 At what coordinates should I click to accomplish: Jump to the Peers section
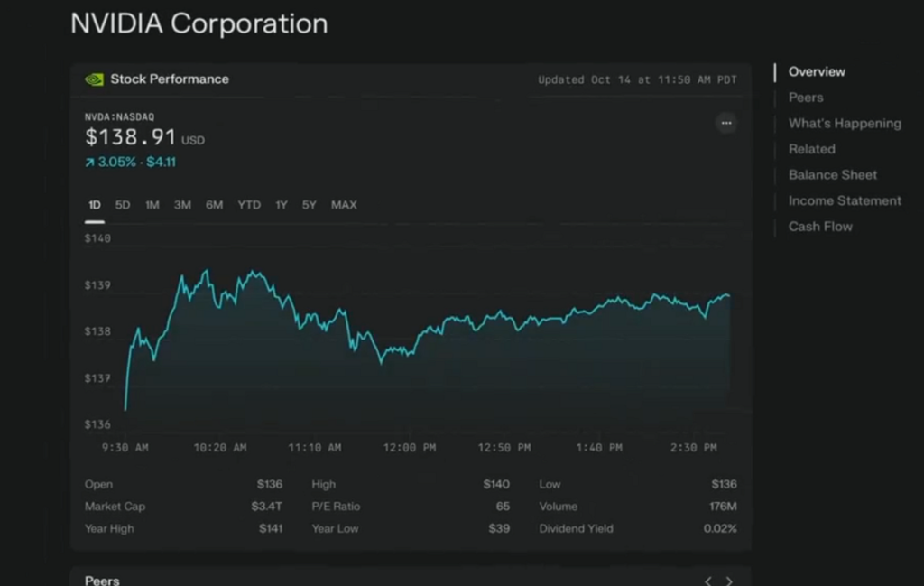coord(806,98)
